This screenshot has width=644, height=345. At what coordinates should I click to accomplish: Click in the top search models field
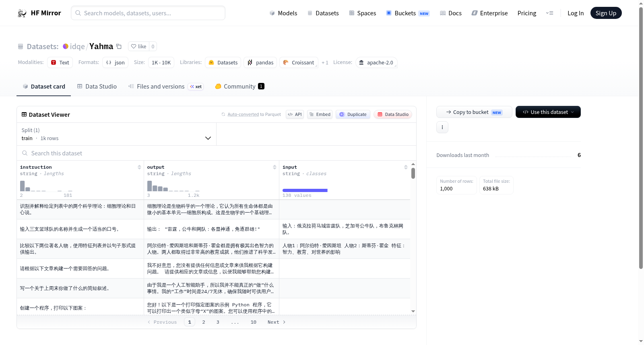(x=148, y=13)
